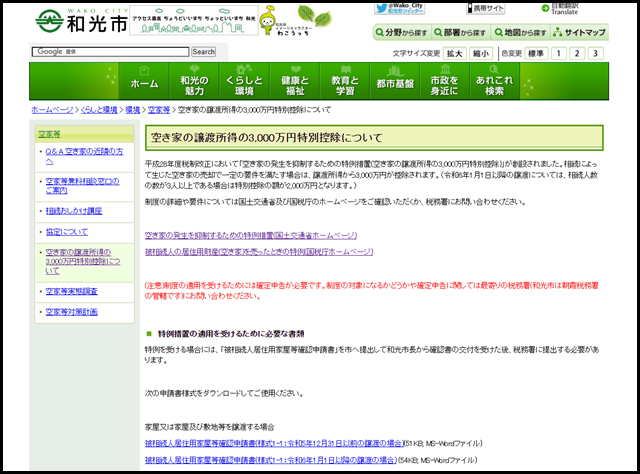Go to ホームページ breadcrumb link
Viewport: 640px width, 474px height.
[x=52, y=110]
